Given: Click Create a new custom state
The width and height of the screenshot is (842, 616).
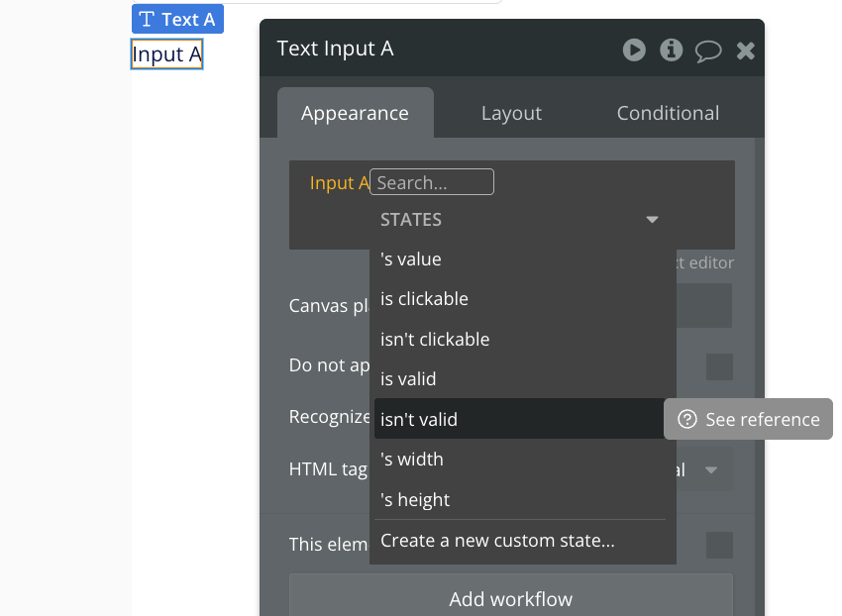Looking at the screenshot, I should pyautogui.click(x=497, y=541).
